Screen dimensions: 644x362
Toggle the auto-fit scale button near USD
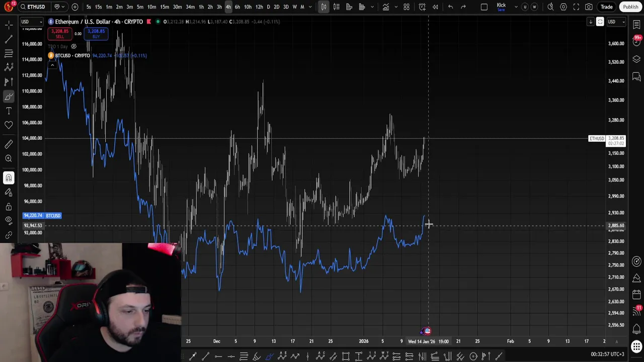(x=600, y=22)
